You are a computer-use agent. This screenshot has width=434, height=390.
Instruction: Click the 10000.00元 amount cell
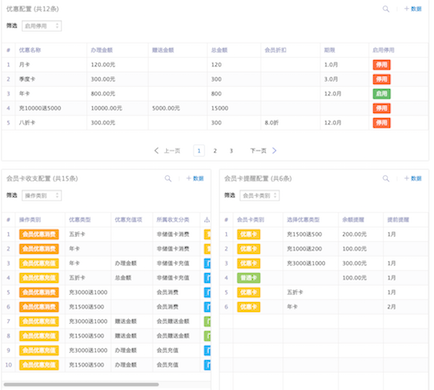point(106,108)
